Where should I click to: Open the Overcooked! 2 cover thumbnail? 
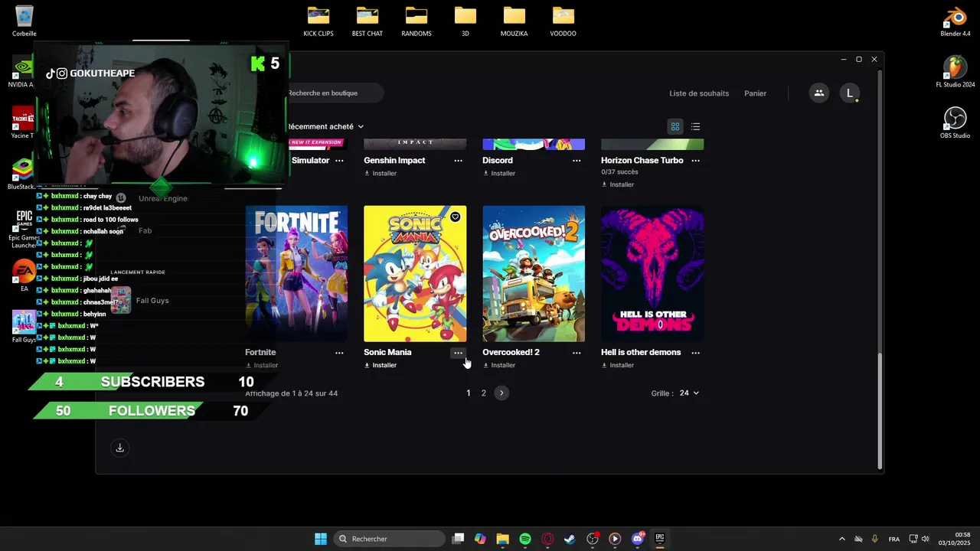pyautogui.click(x=534, y=273)
